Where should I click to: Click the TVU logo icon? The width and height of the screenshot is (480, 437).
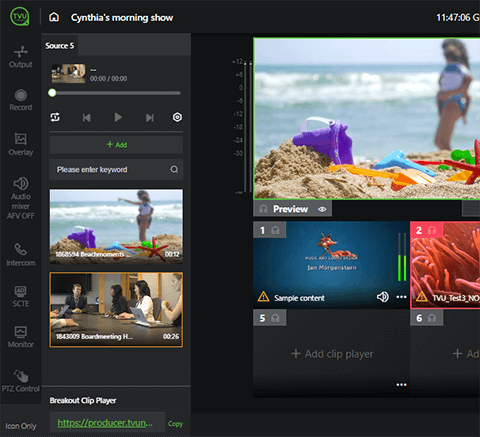[x=20, y=16]
